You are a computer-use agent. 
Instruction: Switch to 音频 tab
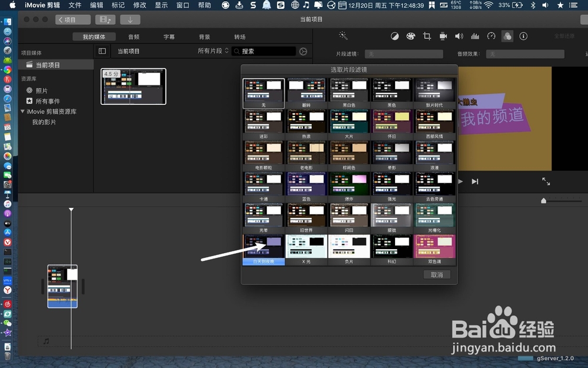(134, 37)
